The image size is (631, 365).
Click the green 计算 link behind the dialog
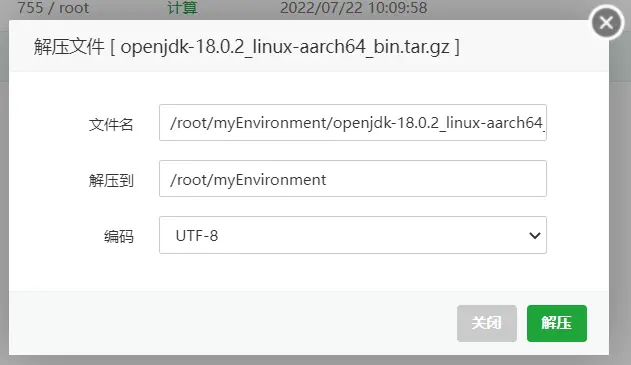click(x=182, y=8)
